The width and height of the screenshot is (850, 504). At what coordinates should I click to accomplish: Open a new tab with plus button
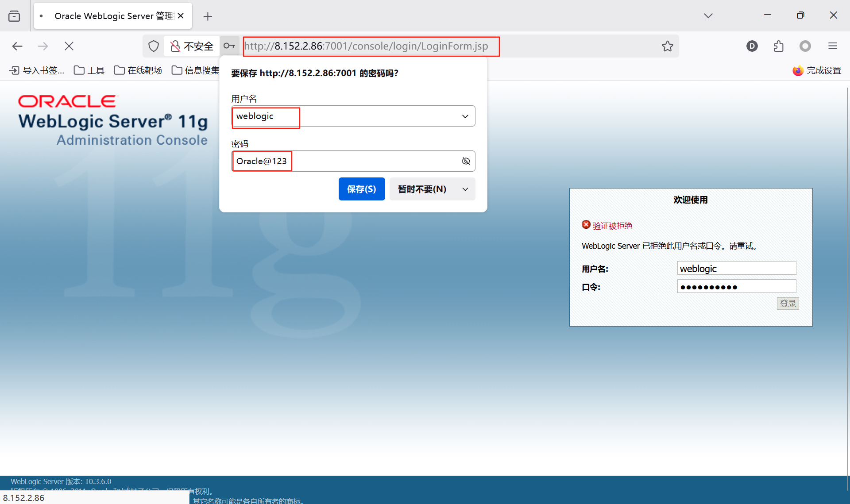coord(208,16)
